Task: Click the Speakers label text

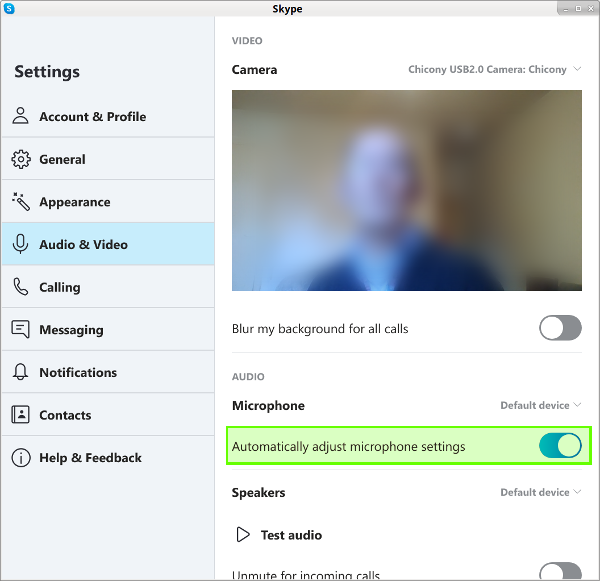Action: pyautogui.click(x=258, y=493)
